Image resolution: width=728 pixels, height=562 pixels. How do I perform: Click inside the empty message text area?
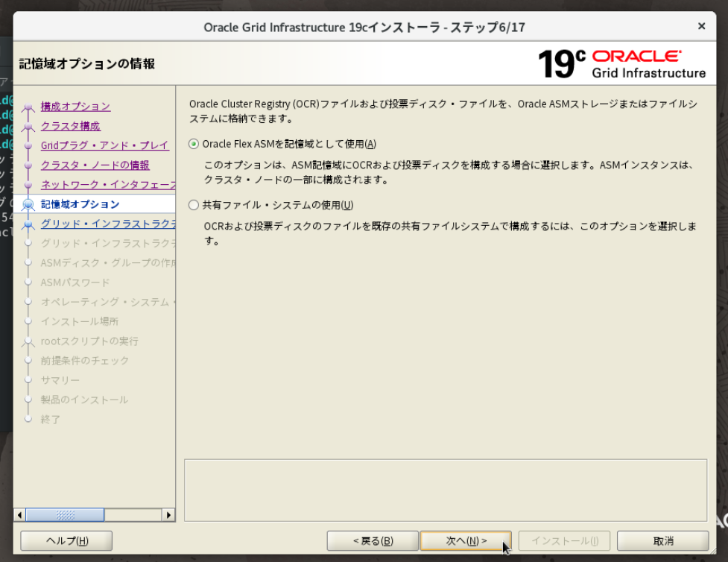[446, 490]
